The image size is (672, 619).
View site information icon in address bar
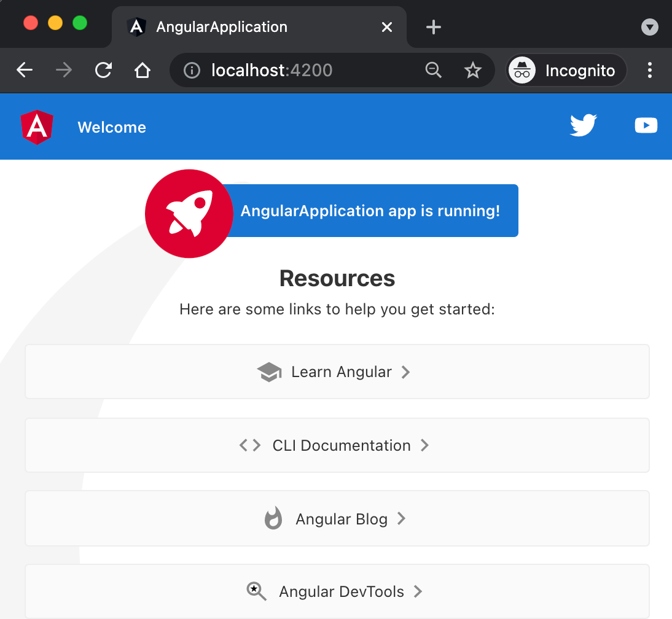click(x=192, y=70)
